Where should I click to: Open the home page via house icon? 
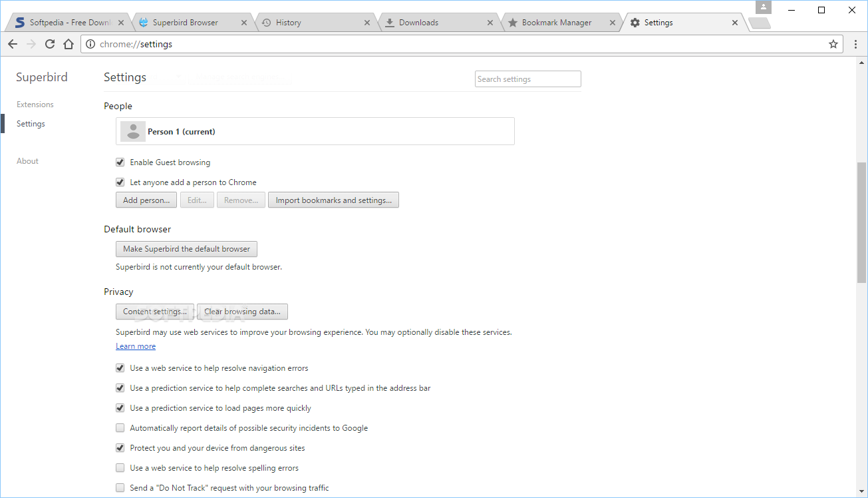[x=69, y=44]
